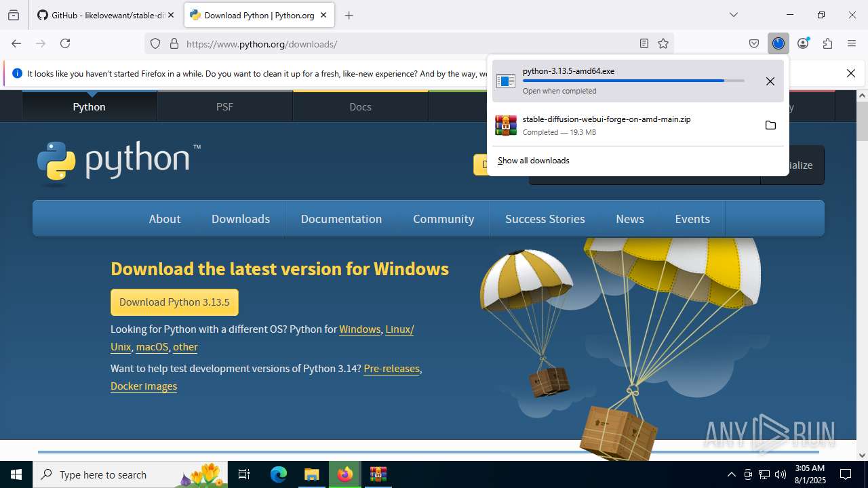This screenshot has height=488, width=868.
Task: Open the tracking protection shield icon
Action: pos(155,43)
